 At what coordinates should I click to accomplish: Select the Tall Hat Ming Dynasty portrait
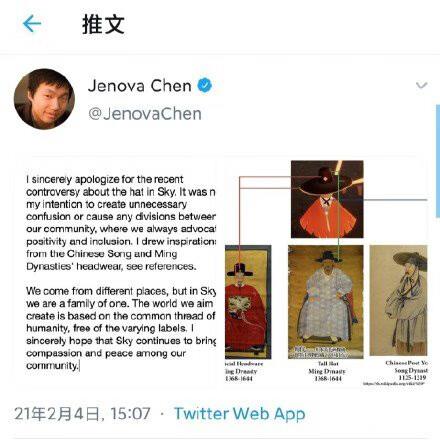(x=326, y=302)
